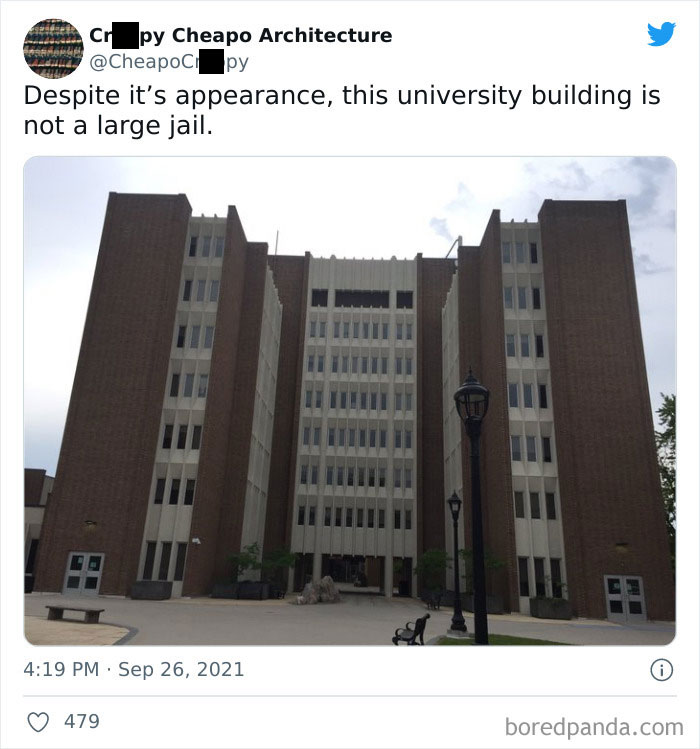
Task: Click the right double door in photo
Action: coord(625,599)
